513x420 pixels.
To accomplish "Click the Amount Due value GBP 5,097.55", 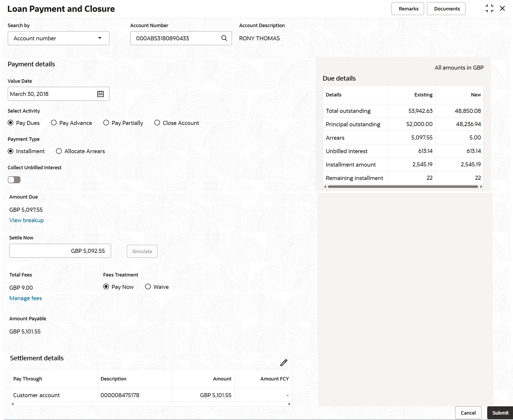I will pyautogui.click(x=26, y=210).
